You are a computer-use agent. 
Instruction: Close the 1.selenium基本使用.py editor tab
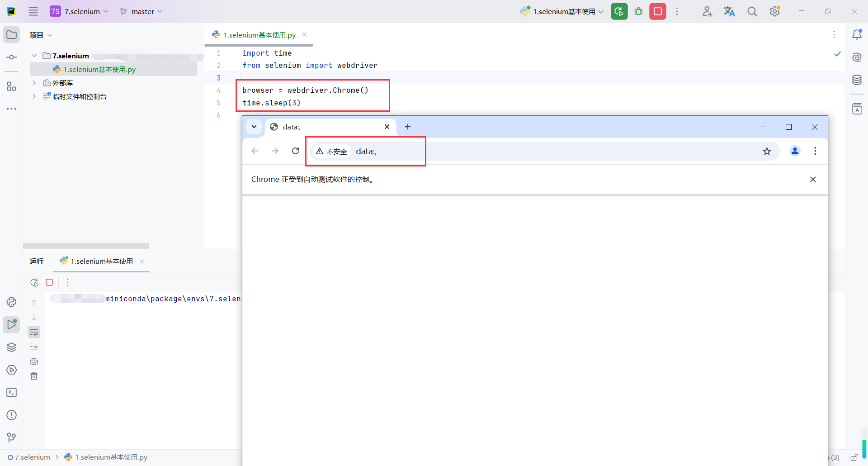(x=304, y=34)
